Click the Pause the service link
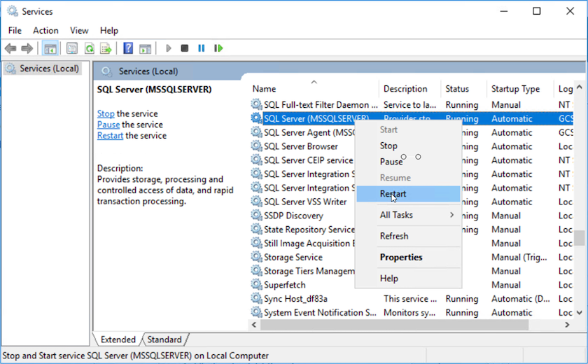The height and width of the screenshot is (364, 588). (x=108, y=125)
